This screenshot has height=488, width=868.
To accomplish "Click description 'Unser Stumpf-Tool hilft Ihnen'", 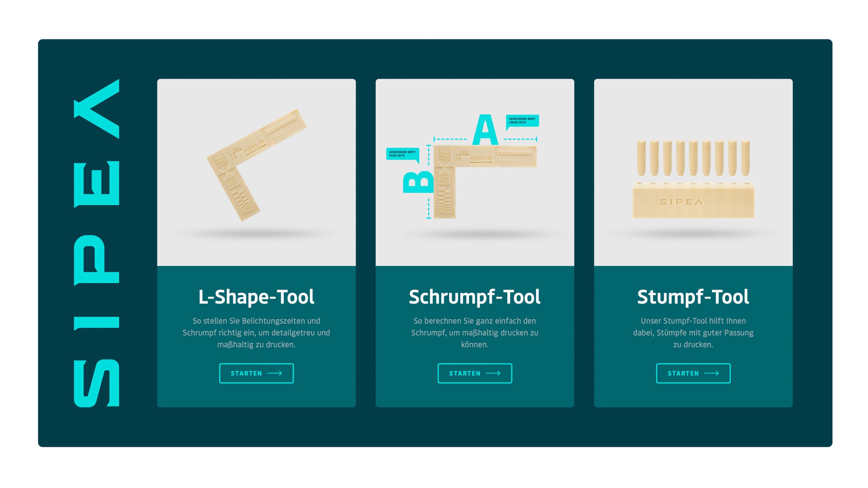I will (x=693, y=321).
